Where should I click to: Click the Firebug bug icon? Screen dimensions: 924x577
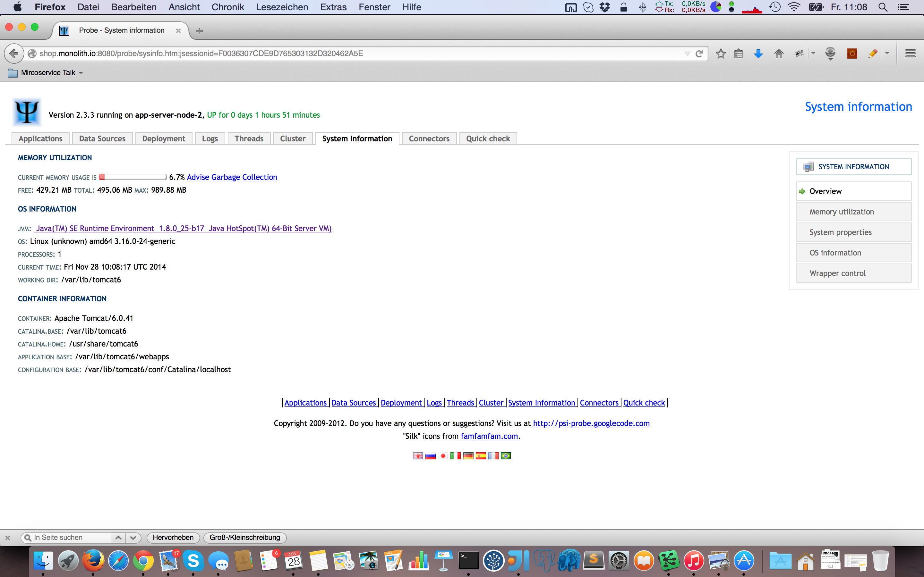click(x=799, y=54)
